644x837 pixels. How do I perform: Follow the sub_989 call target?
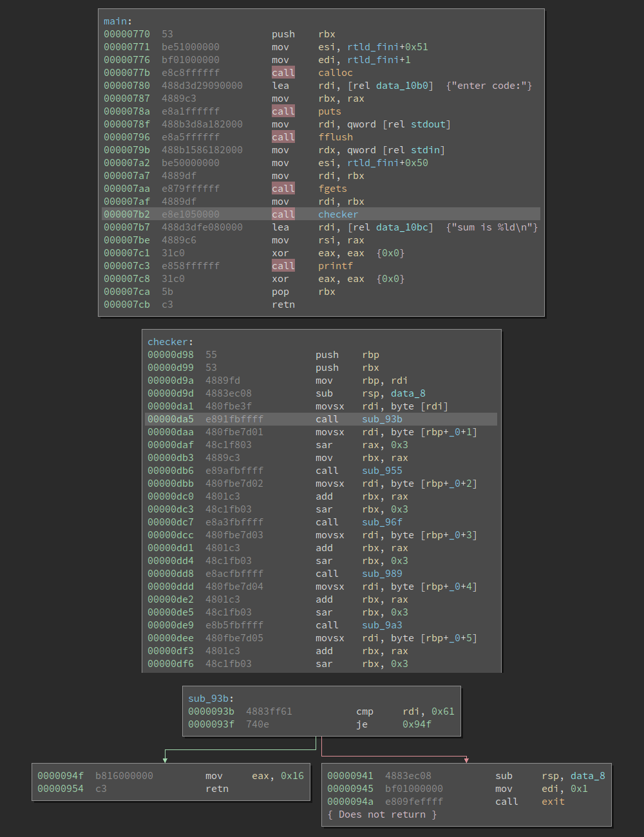tap(382, 574)
